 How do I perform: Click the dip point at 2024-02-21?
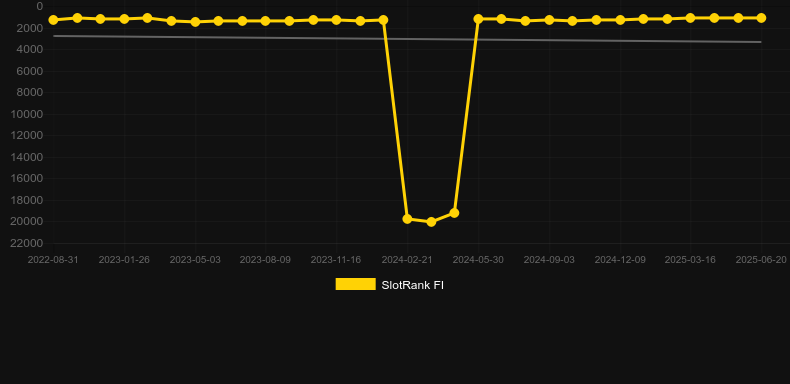[407, 219]
